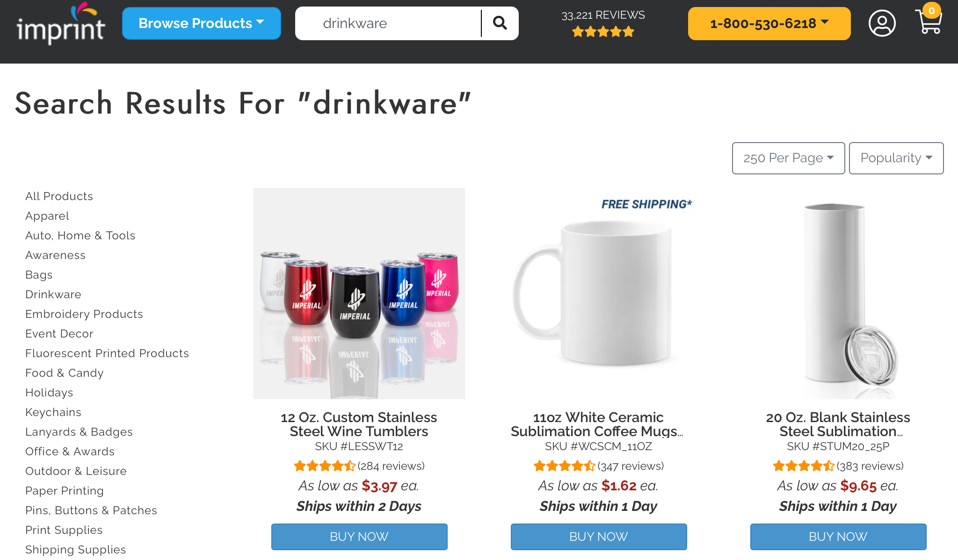Click star rating of Wine Tumblers

tap(325, 466)
